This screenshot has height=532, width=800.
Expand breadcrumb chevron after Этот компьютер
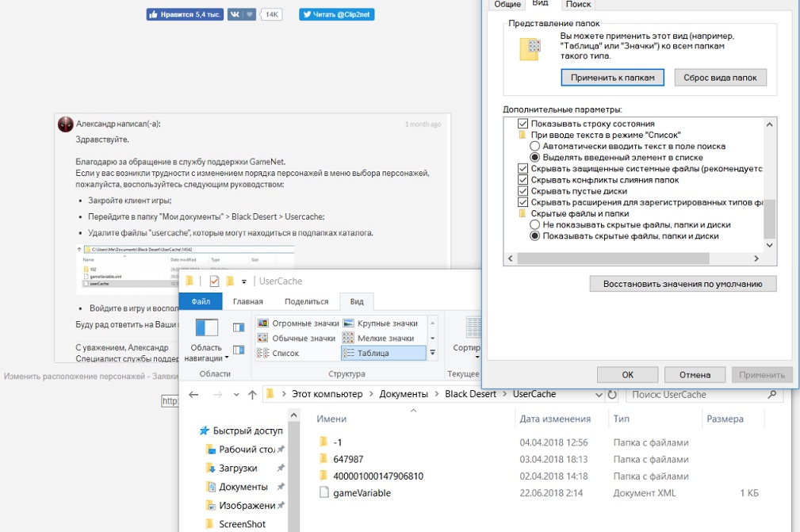coord(371,394)
